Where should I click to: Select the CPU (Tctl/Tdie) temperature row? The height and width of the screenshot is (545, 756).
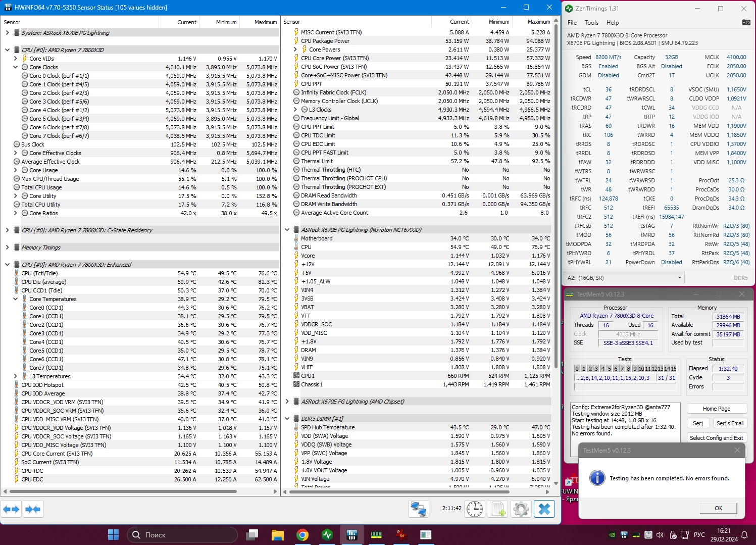pyautogui.click(x=140, y=273)
